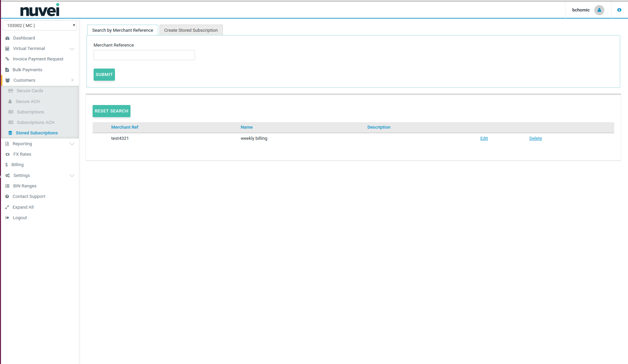The height and width of the screenshot is (364, 628).
Task: Open the 103002 (MC) terminal dropdown
Action: (40, 26)
